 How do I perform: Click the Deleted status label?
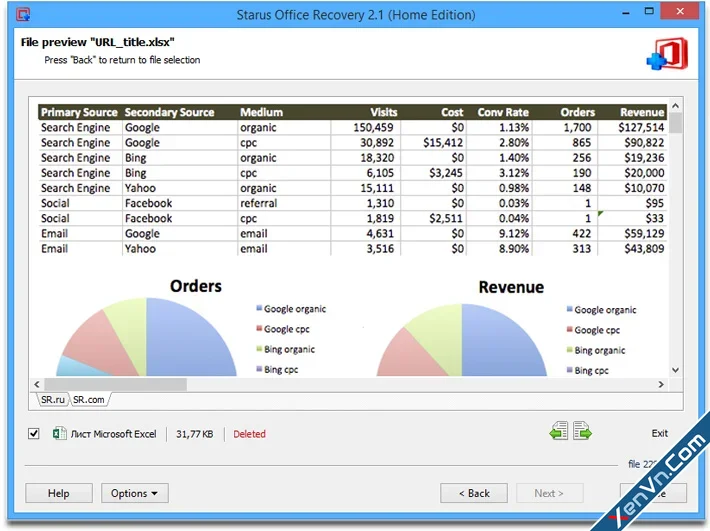[x=249, y=434]
